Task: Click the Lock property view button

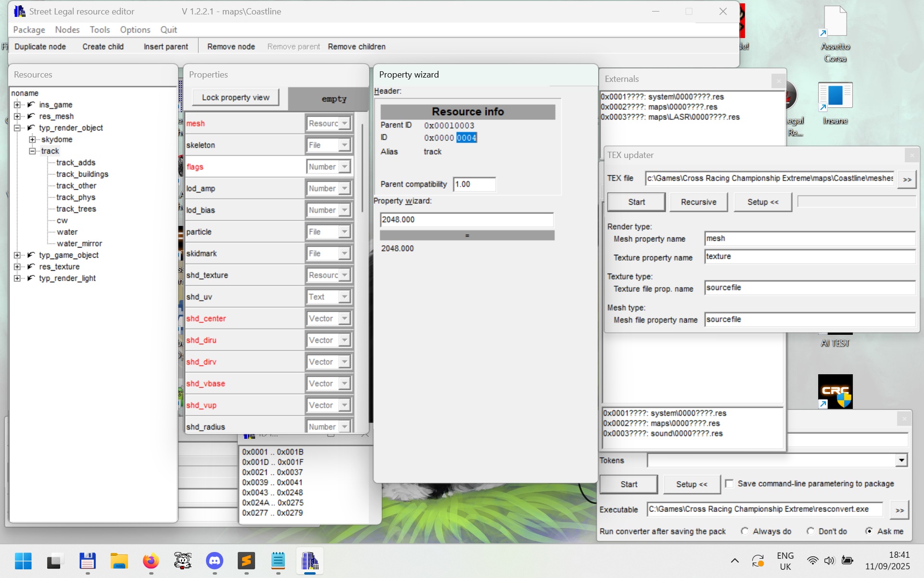Action: point(235,97)
